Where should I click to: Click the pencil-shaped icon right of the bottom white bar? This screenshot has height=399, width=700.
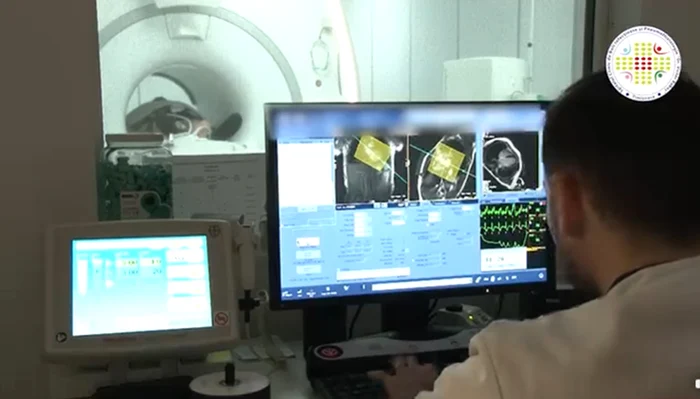coord(478,280)
